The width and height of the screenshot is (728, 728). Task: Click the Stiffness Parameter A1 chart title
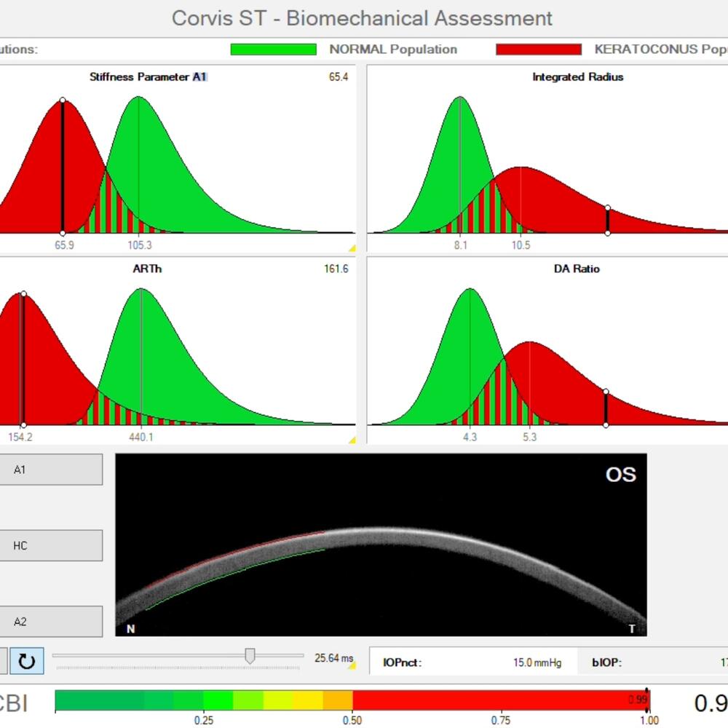pyautogui.click(x=153, y=76)
